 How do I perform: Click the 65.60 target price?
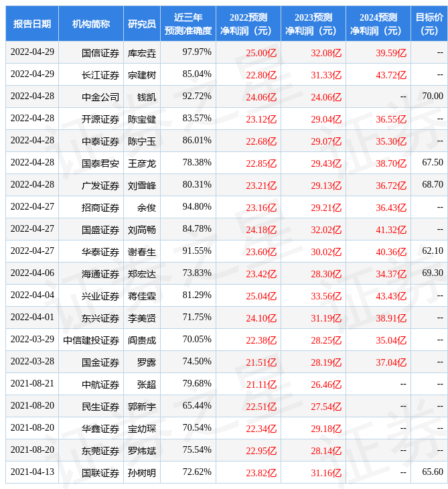pyautogui.click(x=433, y=472)
